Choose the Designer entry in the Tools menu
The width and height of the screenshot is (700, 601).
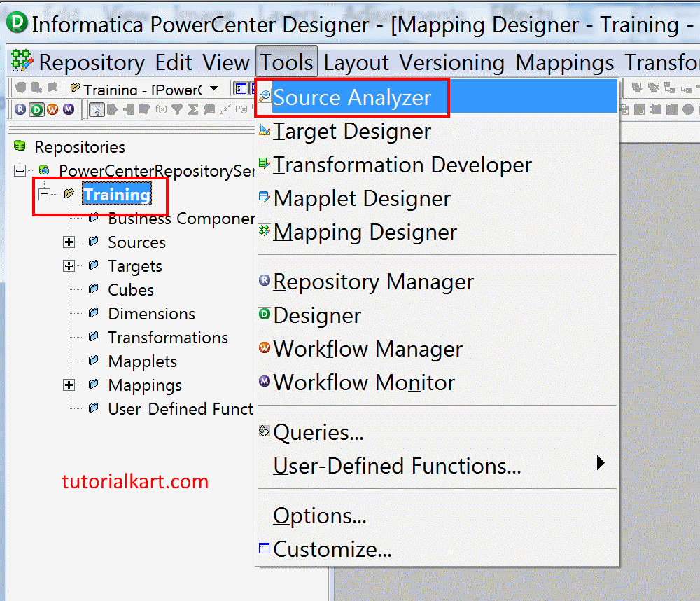pos(437,315)
